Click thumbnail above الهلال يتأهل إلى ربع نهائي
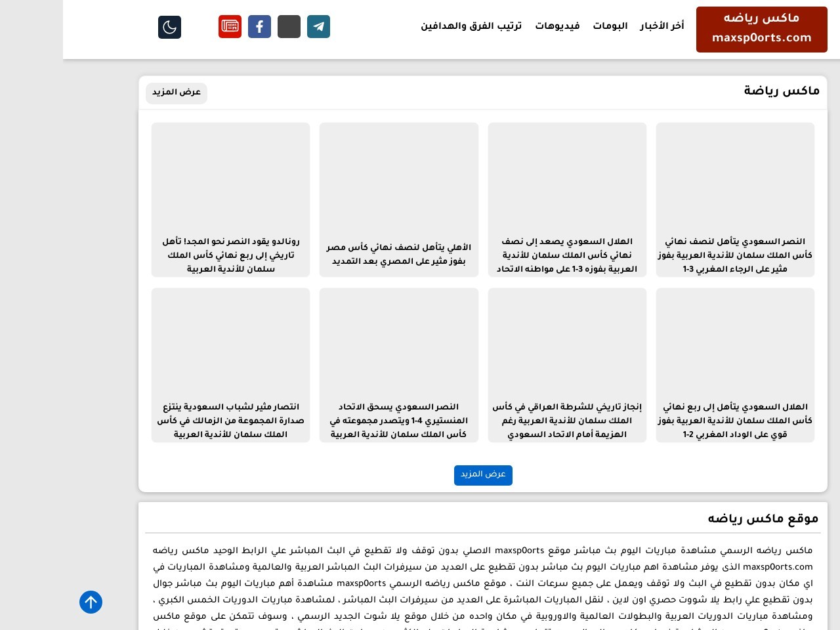Viewport: 840px width, 630px height. 735,343
